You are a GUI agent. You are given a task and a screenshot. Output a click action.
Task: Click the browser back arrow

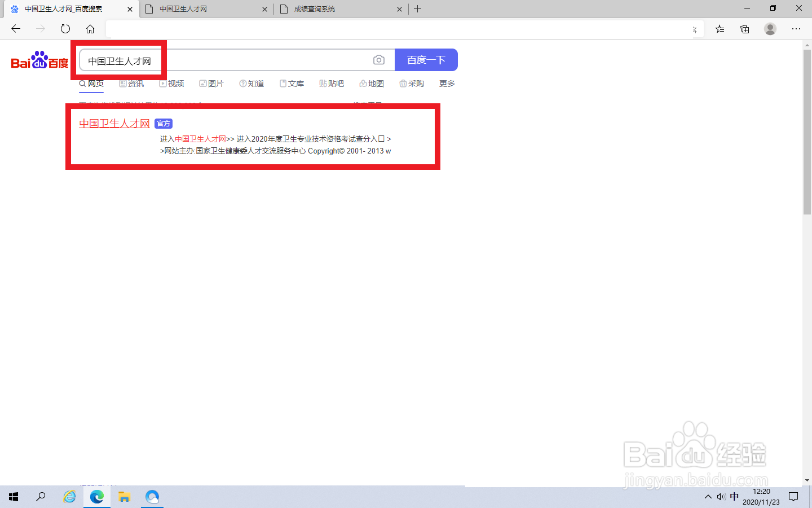(16, 29)
